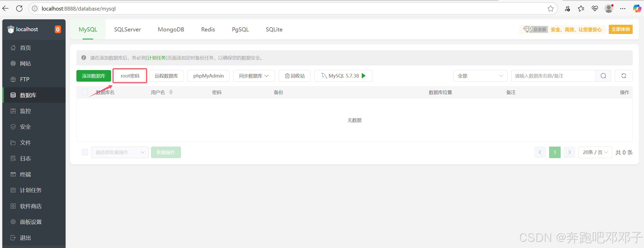Image resolution: width=644 pixels, height=248 pixels.
Task: Refresh the database list with the reload icon
Action: pyautogui.click(x=624, y=76)
